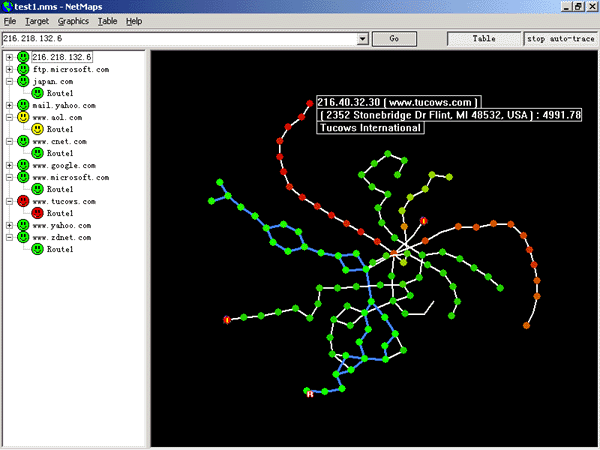Select the Route1 smiley under www.cnet.com
Screen dimensions: 600x450
[x=38, y=153]
